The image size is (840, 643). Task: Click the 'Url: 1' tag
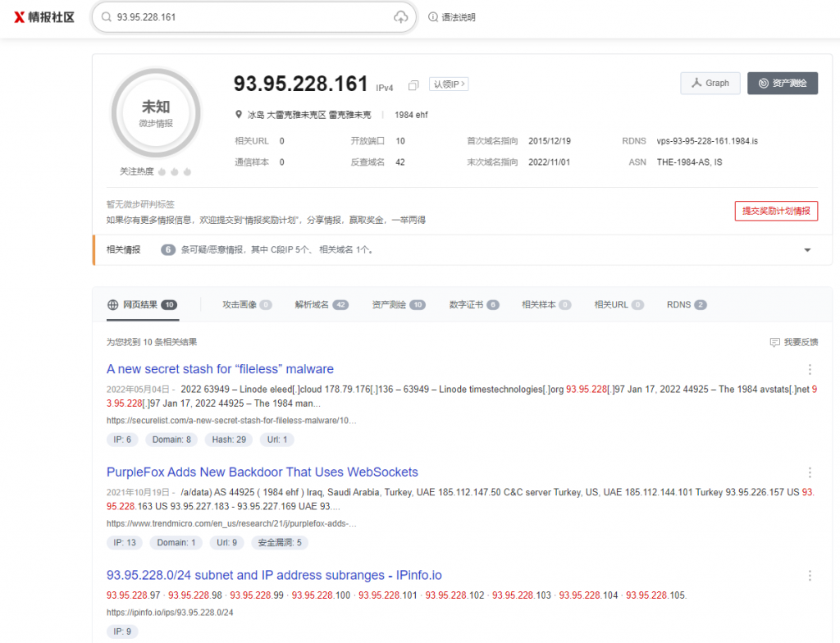pos(277,440)
